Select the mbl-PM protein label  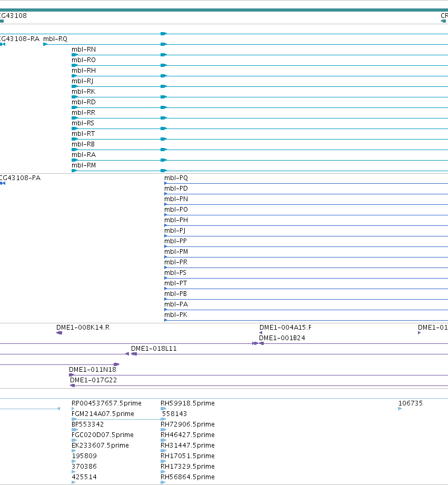(x=176, y=252)
